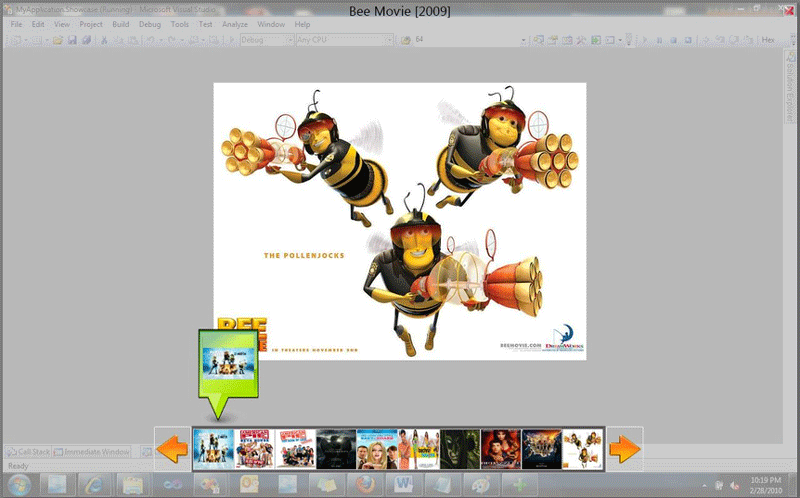Image resolution: width=800 pixels, height=498 pixels.
Task: Open Debug menu in Visual Studio
Action: click(x=149, y=24)
